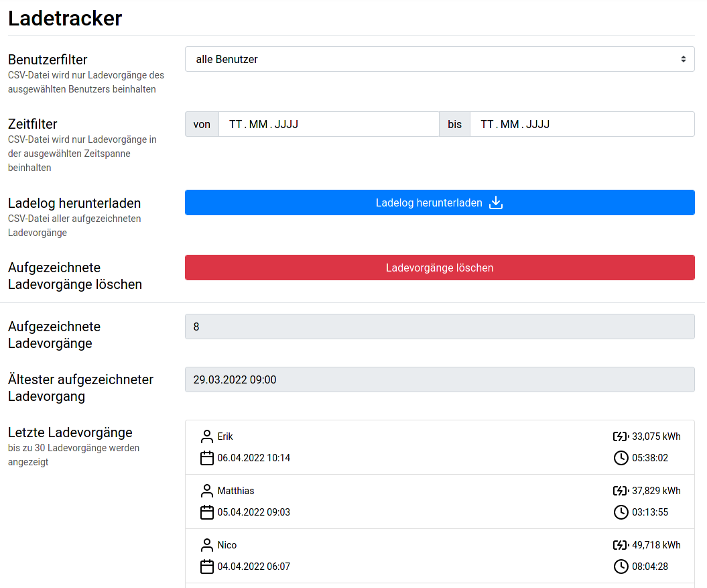Click the 'von' label addon
707x588 pixels.
pyautogui.click(x=202, y=124)
